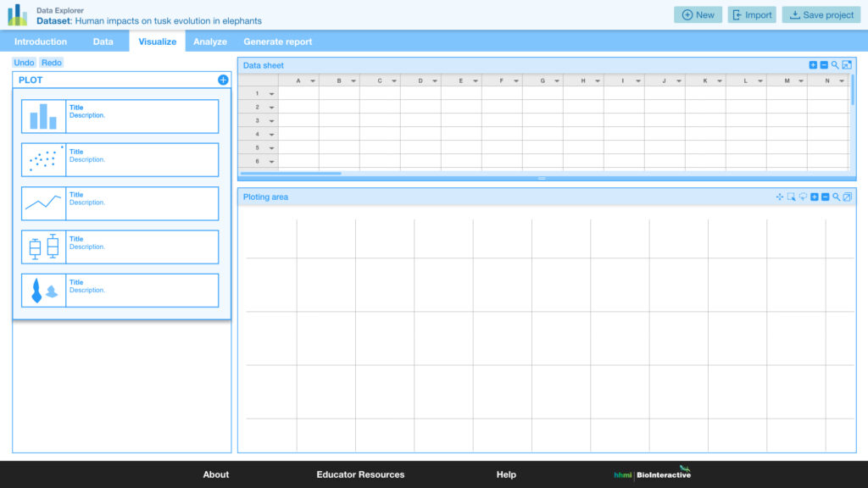Viewport: 868px width, 488px height.
Task: Select the scatter plot option
Action: 120,159
